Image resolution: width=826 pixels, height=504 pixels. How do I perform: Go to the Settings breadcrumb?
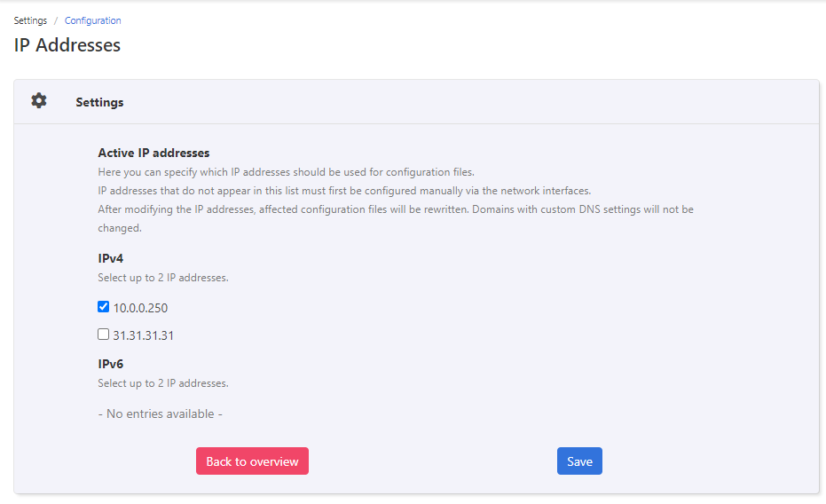click(30, 20)
